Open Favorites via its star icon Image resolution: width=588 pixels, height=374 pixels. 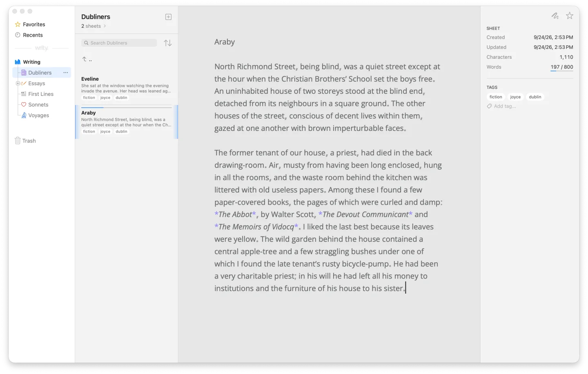pyautogui.click(x=18, y=24)
